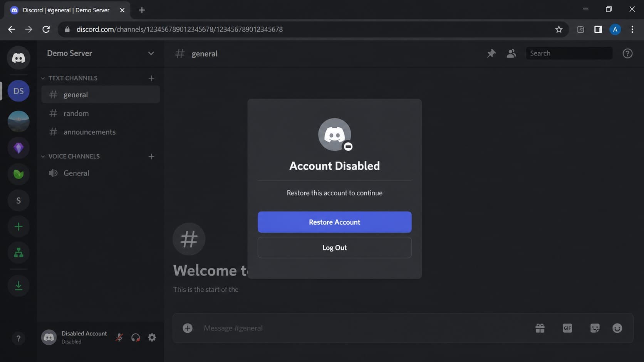Viewport: 644px width, 362px height.
Task: Click the large hashtag welcome icon
Action: pyautogui.click(x=189, y=239)
